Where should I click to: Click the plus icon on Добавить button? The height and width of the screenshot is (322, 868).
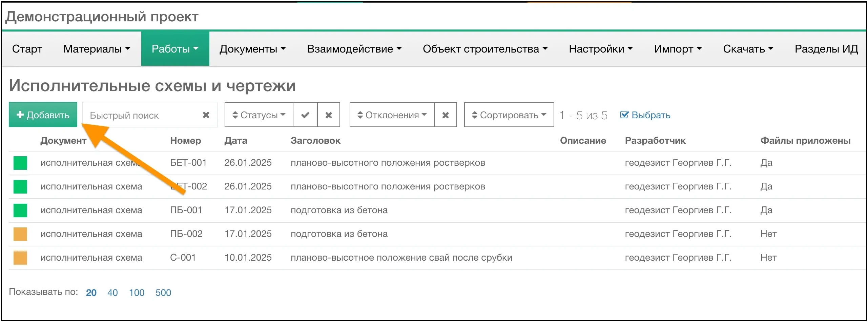pos(20,115)
